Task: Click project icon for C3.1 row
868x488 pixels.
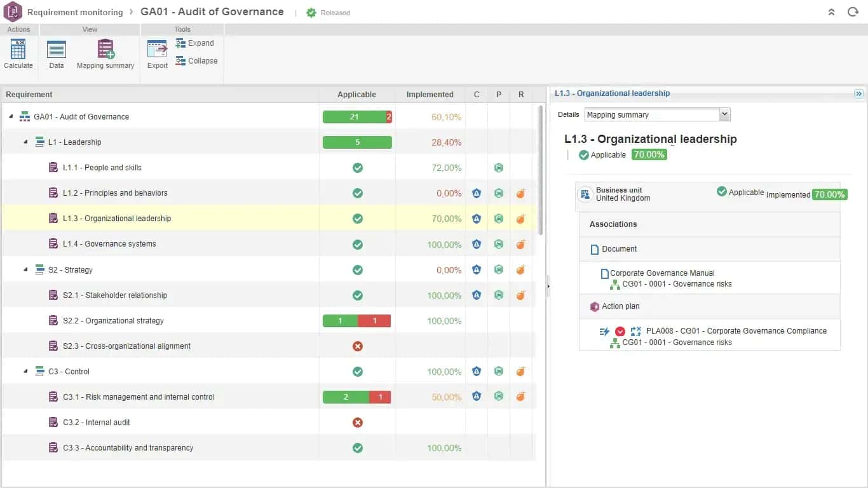Action: click(499, 396)
